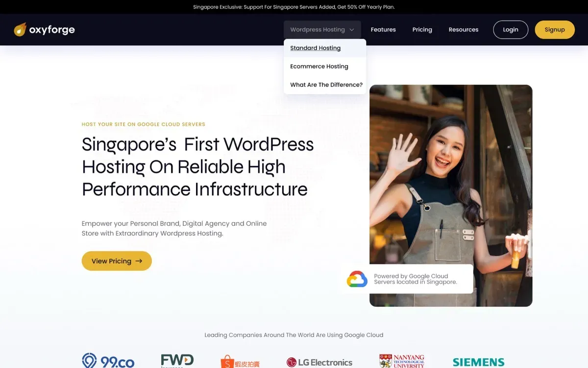Click the arrow icon in View Pricing button
Viewport: 588px width, 368px height.
click(139, 261)
